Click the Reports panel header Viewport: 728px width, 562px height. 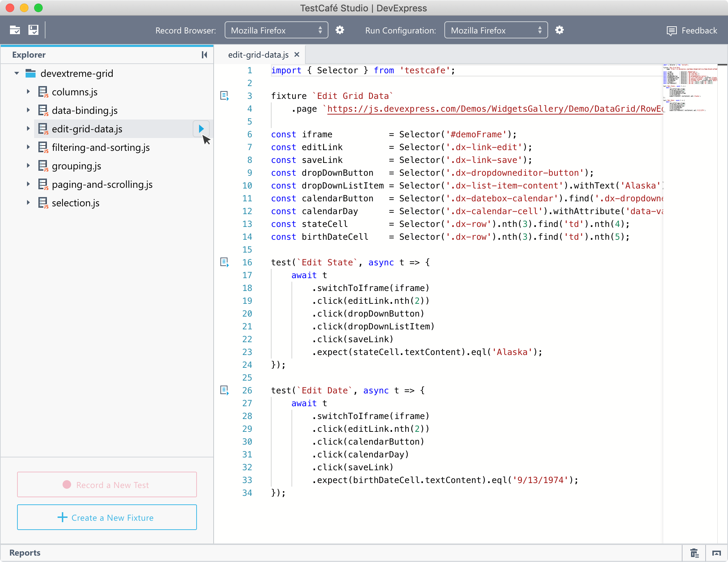point(25,553)
